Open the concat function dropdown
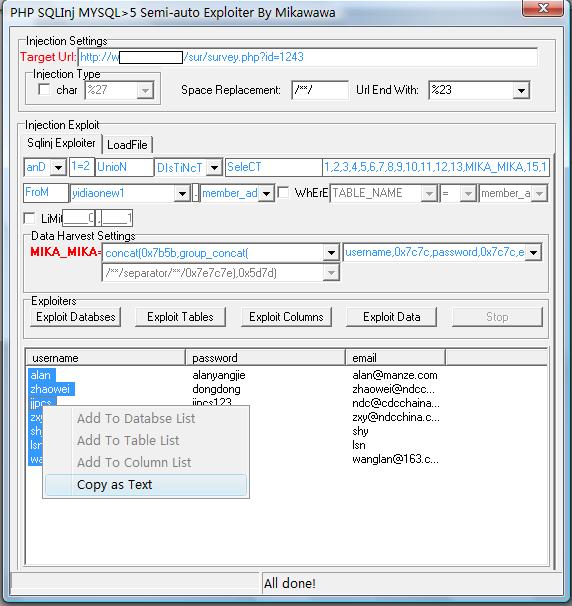 pos(331,253)
